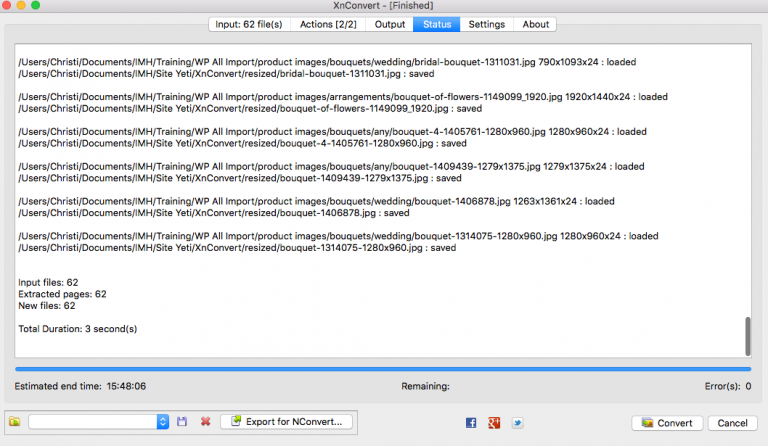Click the 'Remaining:' status label

pyautogui.click(x=425, y=386)
